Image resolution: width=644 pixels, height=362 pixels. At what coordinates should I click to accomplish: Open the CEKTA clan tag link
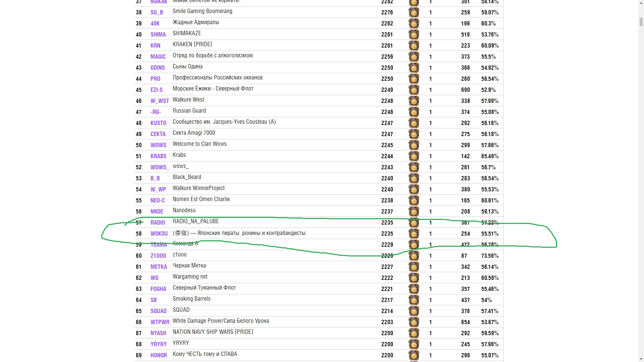pyautogui.click(x=158, y=134)
